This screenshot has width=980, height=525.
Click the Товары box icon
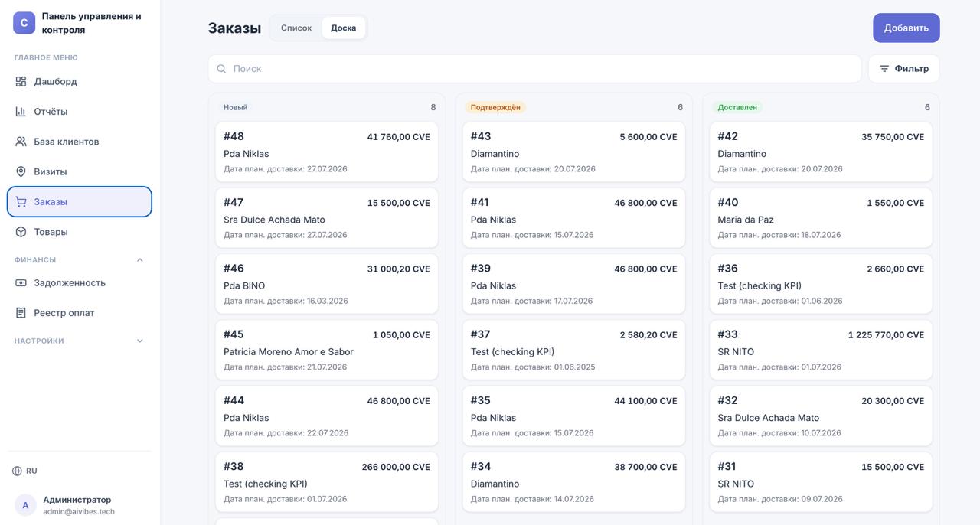[21, 232]
